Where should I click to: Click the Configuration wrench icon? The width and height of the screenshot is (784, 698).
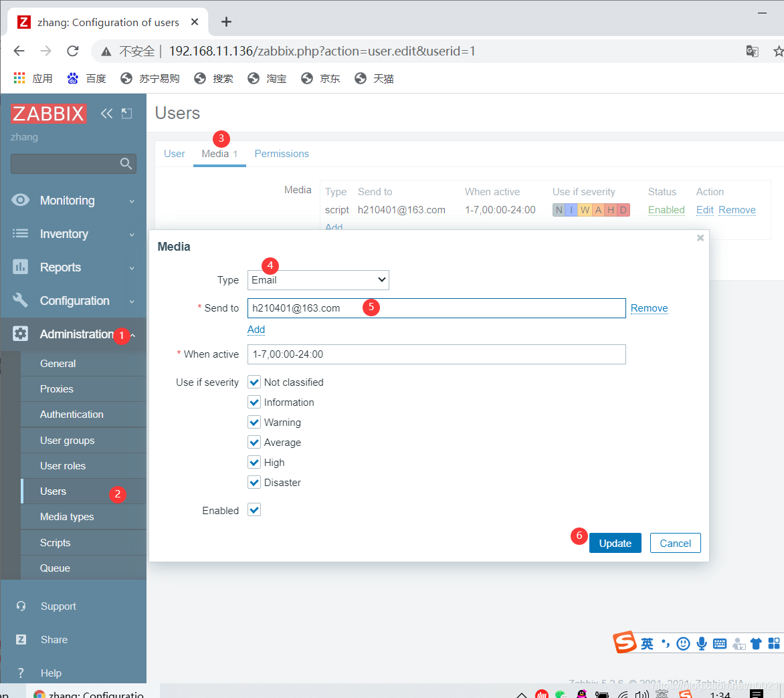(x=20, y=300)
